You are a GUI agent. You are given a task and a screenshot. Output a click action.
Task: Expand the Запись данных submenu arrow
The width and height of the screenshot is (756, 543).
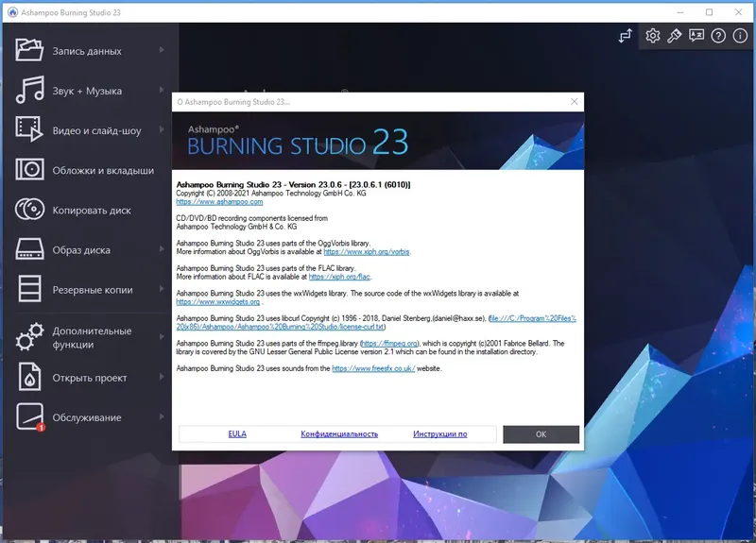(x=162, y=50)
